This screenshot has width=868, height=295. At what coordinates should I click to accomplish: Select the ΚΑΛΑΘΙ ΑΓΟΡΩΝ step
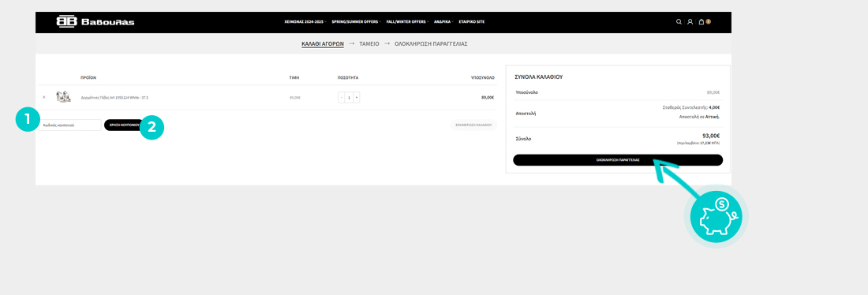323,43
